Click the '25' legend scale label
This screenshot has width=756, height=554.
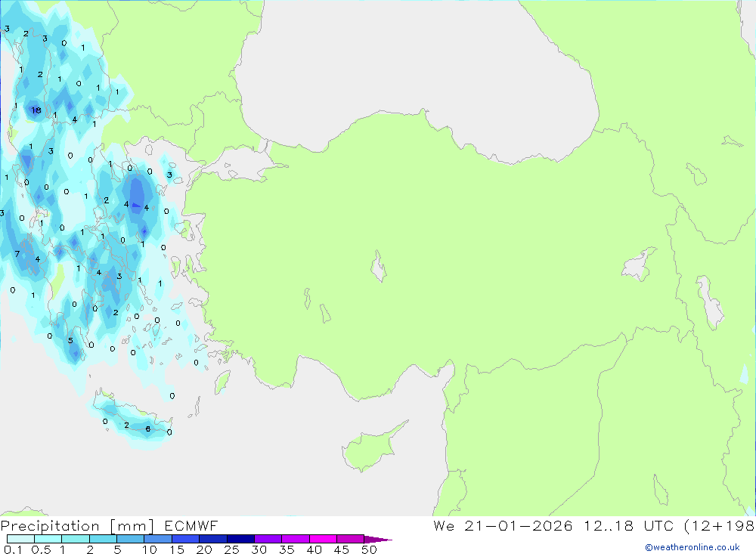click(231, 549)
